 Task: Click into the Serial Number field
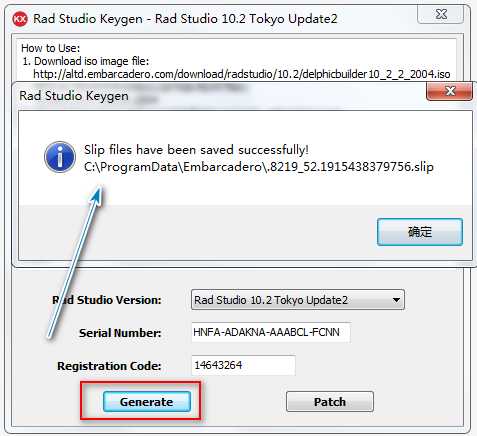pos(271,332)
